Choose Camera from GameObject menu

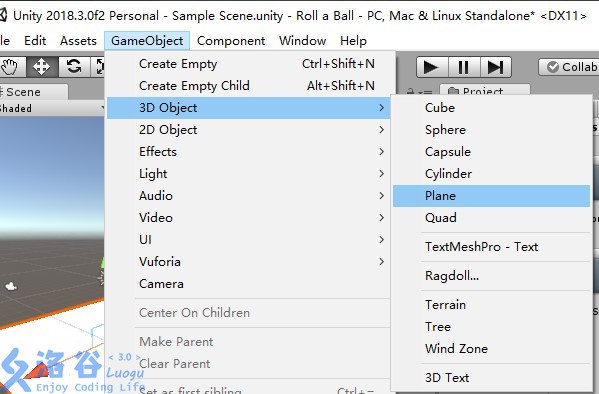[248, 284]
